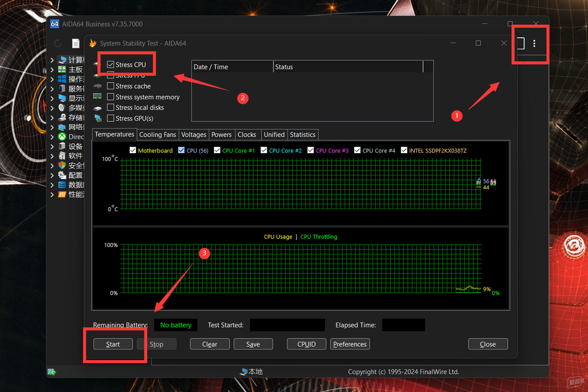
Task: Click the multimedia speaker icon (多媒体) in tree
Action: (x=62, y=107)
